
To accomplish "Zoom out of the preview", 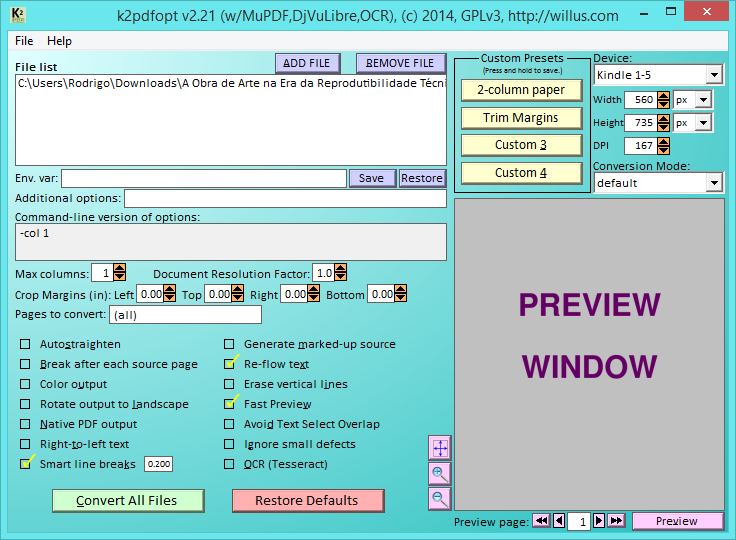I will (x=439, y=498).
